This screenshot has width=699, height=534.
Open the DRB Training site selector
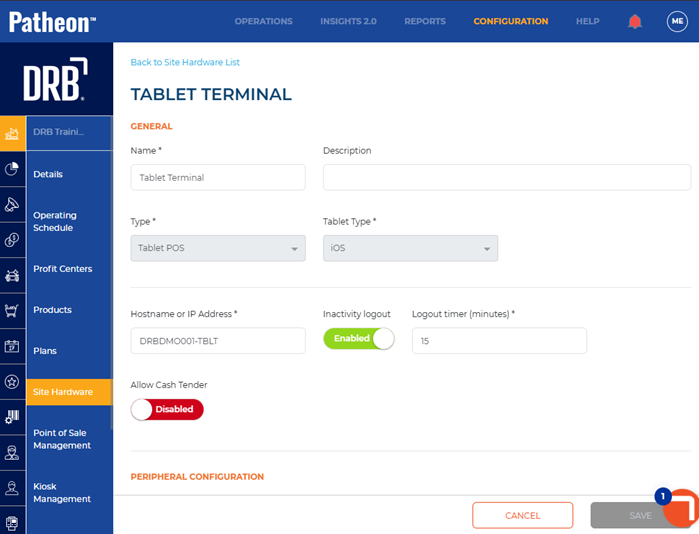[x=69, y=132]
